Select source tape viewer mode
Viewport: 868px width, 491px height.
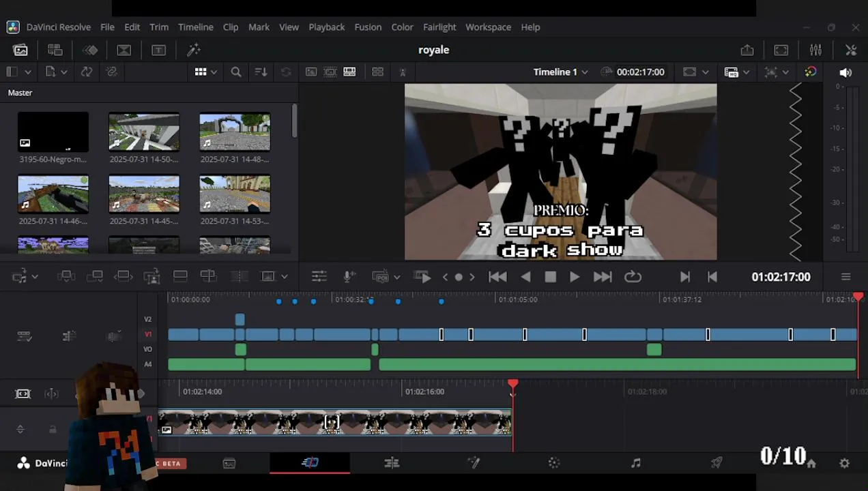pos(330,72)
